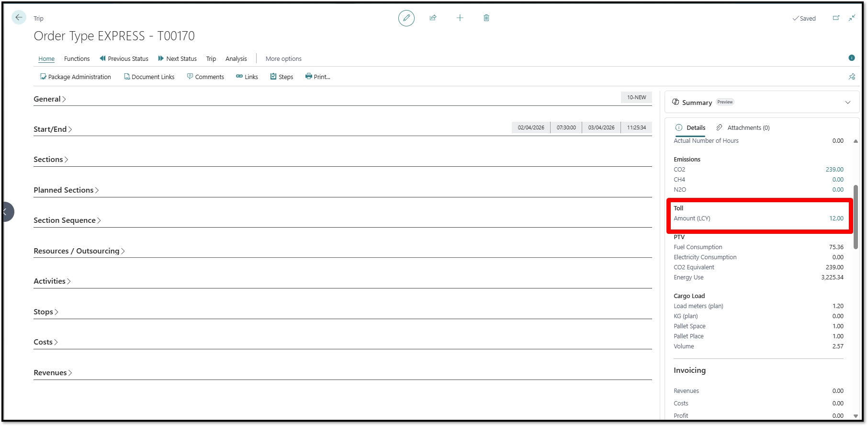The height and width of the screenshot is (426, 868).
Task: Open the Trip menu
Action: click(211, 58)
